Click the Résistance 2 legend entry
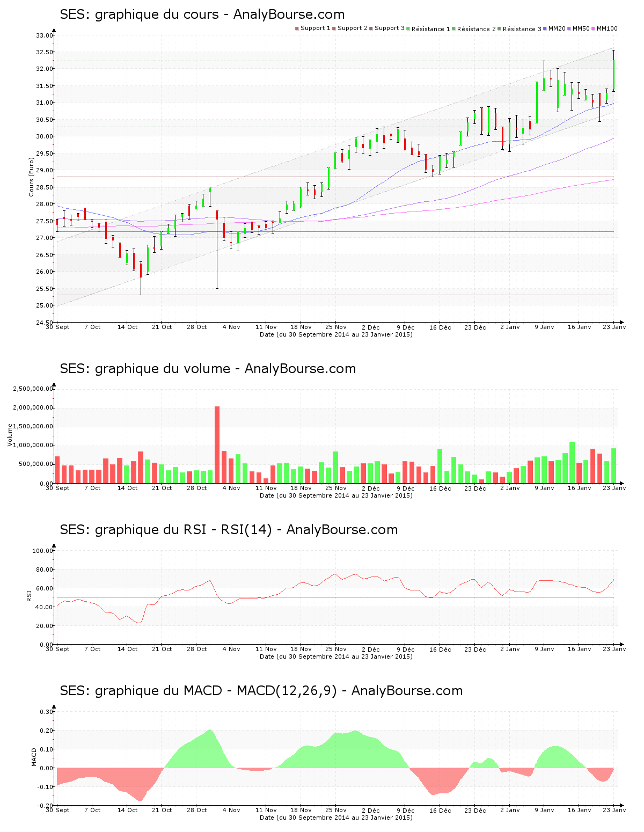The height and width of the screenshot is (832, 644). (x=474, y=29)
